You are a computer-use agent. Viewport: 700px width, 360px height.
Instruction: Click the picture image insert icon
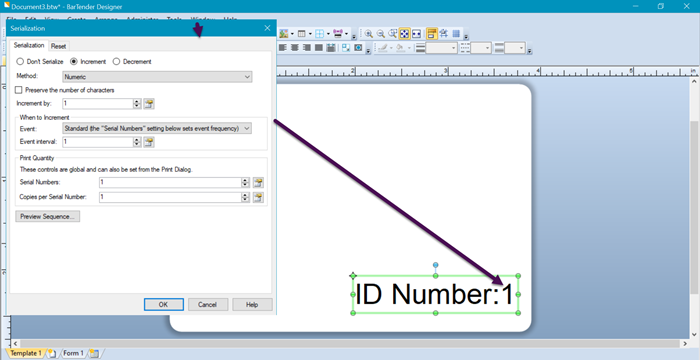(x=283, y=33)
